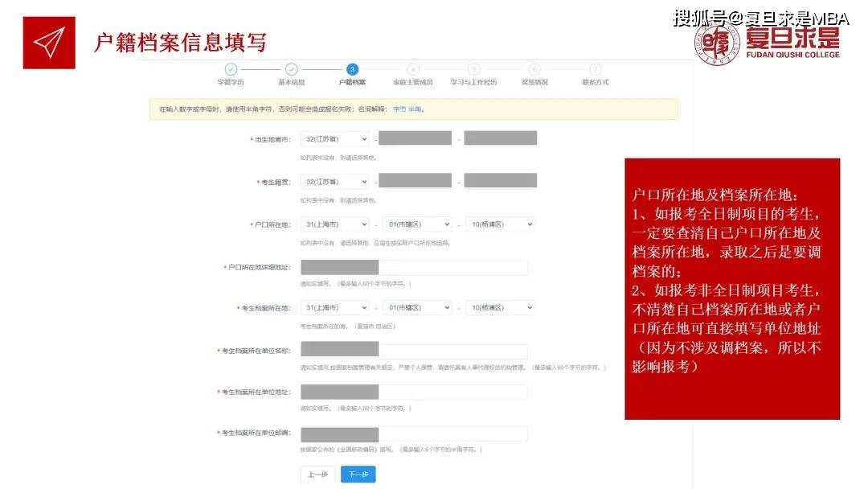Viewport: 868px width, 489px height.
Task: Click the step 4 家庭主要成员 circle
Action: click(x=413, y=70)
